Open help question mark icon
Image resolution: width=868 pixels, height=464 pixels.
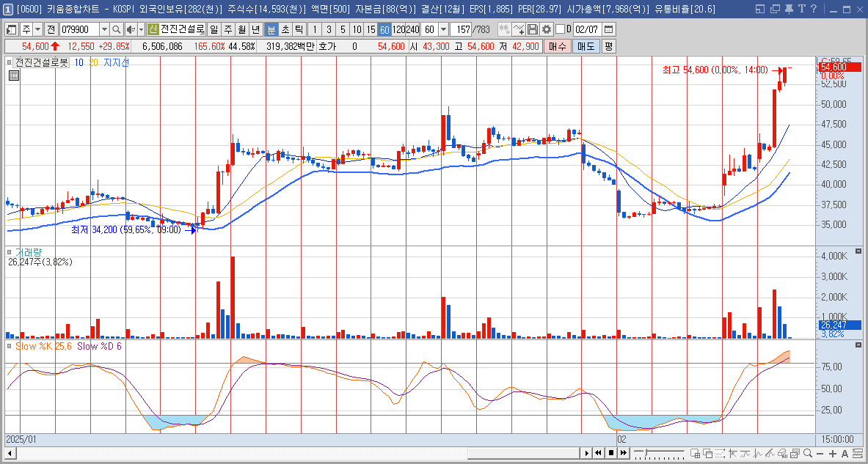pos(813,9)
